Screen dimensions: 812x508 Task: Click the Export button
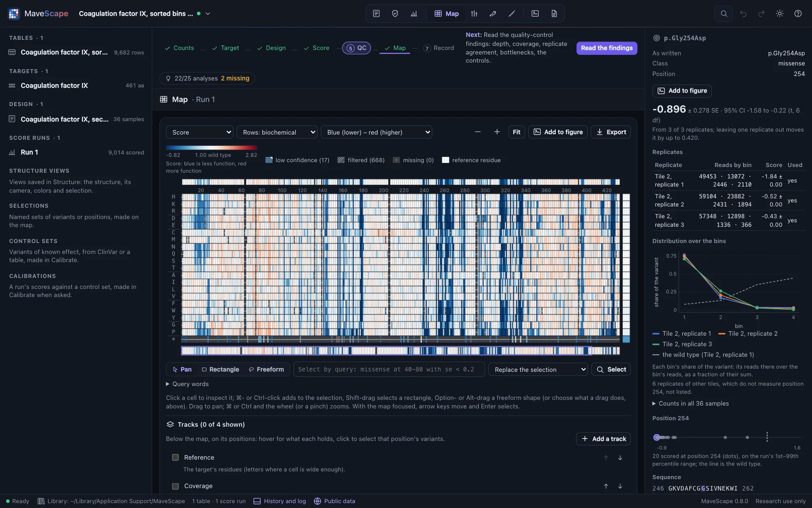[611, 132]
